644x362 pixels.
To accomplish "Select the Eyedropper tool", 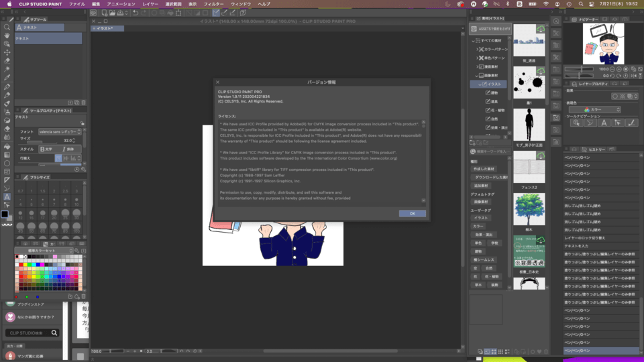I will point(7,78).
